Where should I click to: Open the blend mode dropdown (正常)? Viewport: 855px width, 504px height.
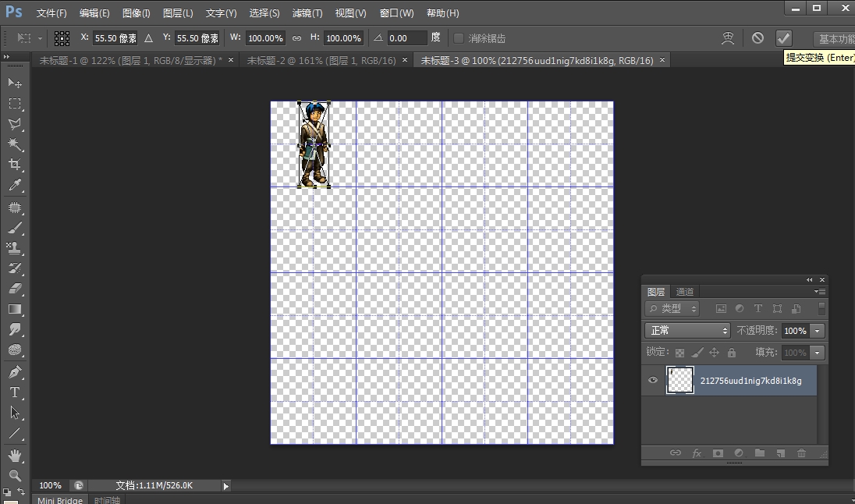click(x=687, y=331)
